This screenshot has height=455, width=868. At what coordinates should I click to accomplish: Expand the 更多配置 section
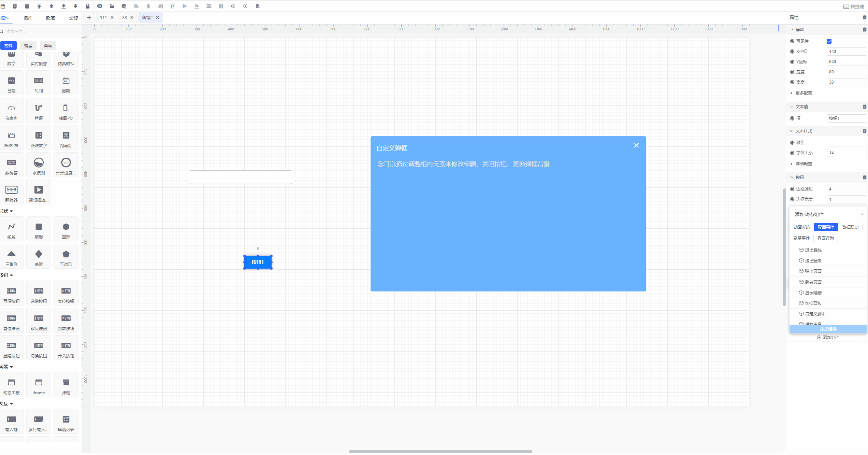coord(803,93)
